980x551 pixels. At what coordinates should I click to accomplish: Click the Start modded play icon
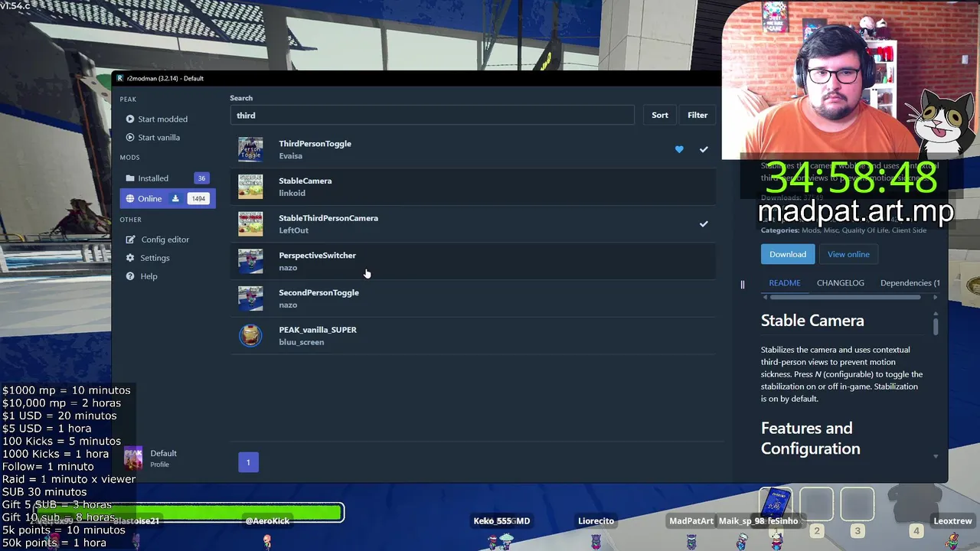tap(130, 119)
